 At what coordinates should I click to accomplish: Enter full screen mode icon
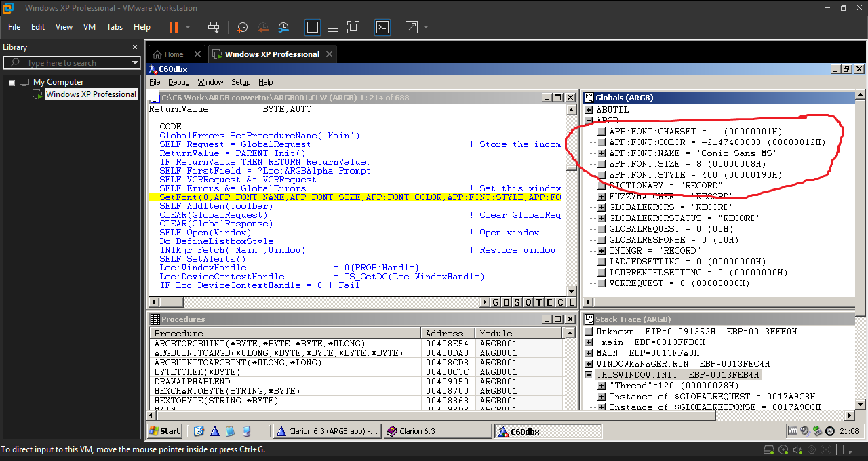tap(353, 27)
